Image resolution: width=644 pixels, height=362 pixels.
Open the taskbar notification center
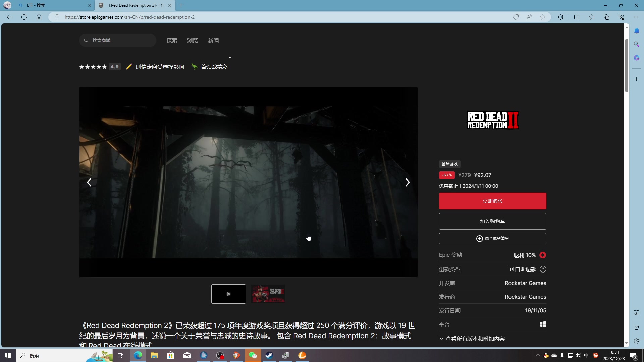(x=634, y=356)
